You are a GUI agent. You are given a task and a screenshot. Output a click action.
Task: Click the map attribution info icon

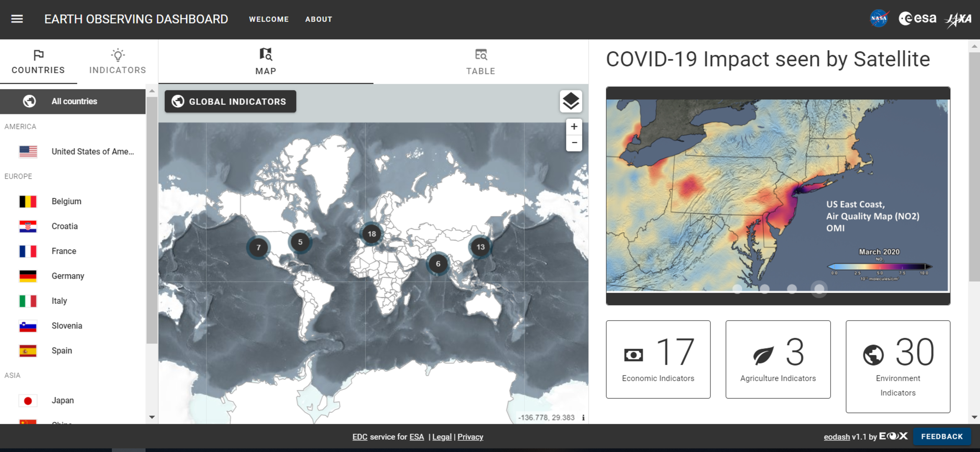(x=583, y=417)
